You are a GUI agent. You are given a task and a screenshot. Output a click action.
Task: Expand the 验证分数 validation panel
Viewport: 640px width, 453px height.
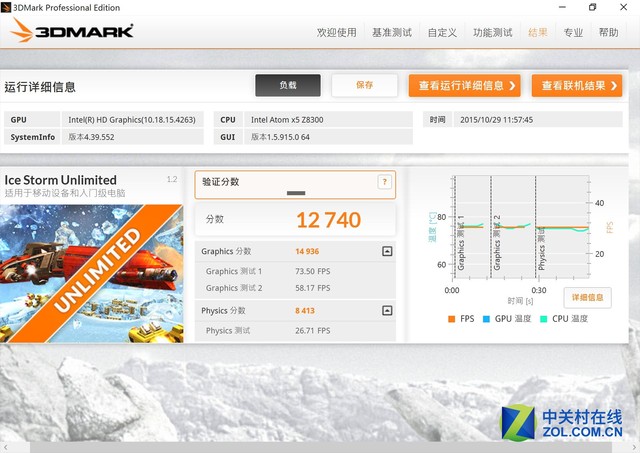coord(296,191)
